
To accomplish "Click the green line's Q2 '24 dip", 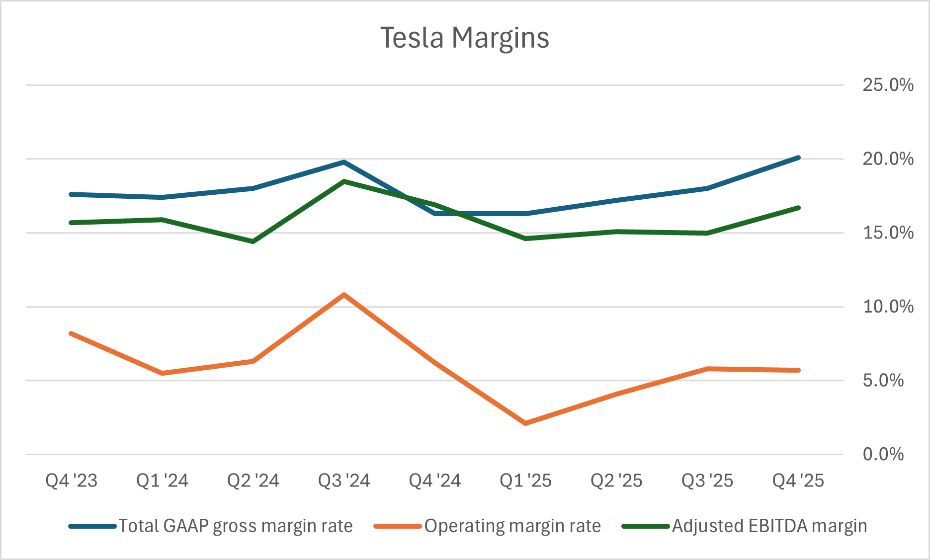I will tap(253, 241).
